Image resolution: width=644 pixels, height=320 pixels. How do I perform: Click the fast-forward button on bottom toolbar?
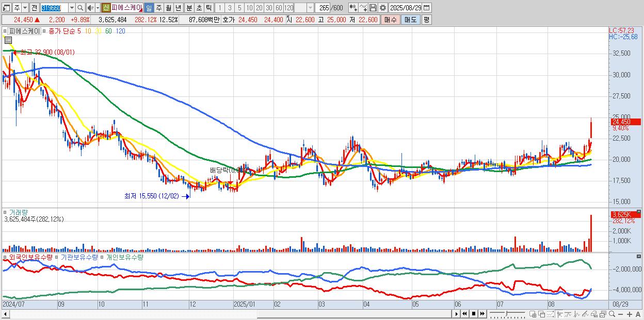pos(482,314)
